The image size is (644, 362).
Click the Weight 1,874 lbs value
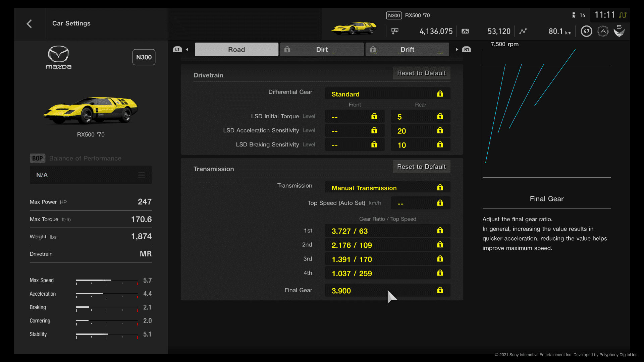[x=141, y=237]
